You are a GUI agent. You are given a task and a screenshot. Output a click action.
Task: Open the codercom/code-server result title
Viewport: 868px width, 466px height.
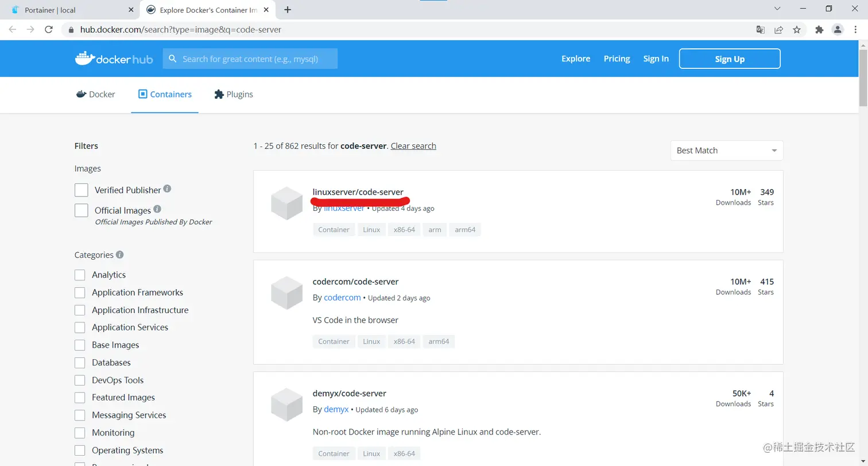click(355, 282)
